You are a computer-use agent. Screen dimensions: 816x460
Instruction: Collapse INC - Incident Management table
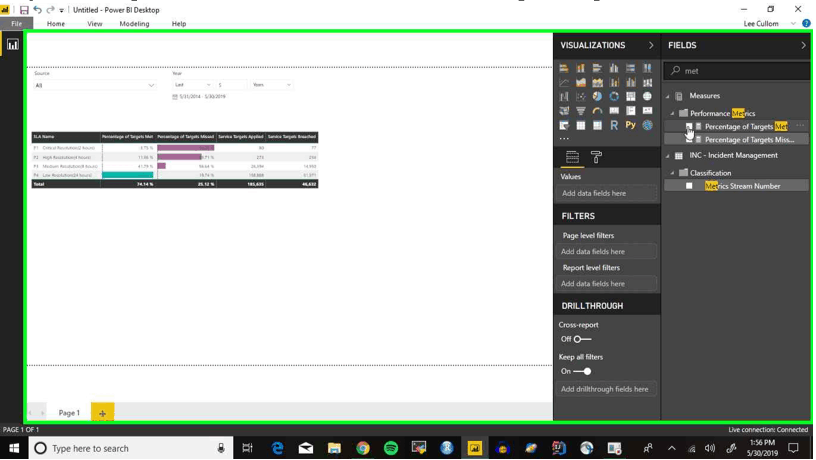pos(668,156)
